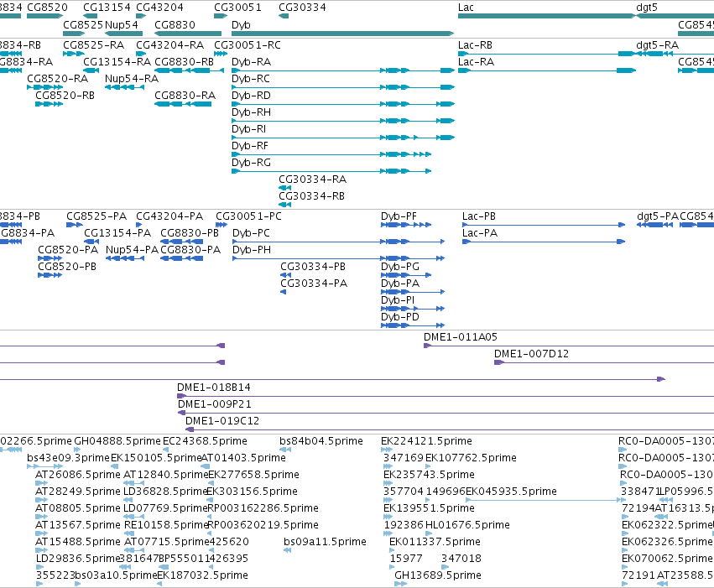Select transcript Dyb-RI
The width and height of the screenshot is (714, 588).
248,129
